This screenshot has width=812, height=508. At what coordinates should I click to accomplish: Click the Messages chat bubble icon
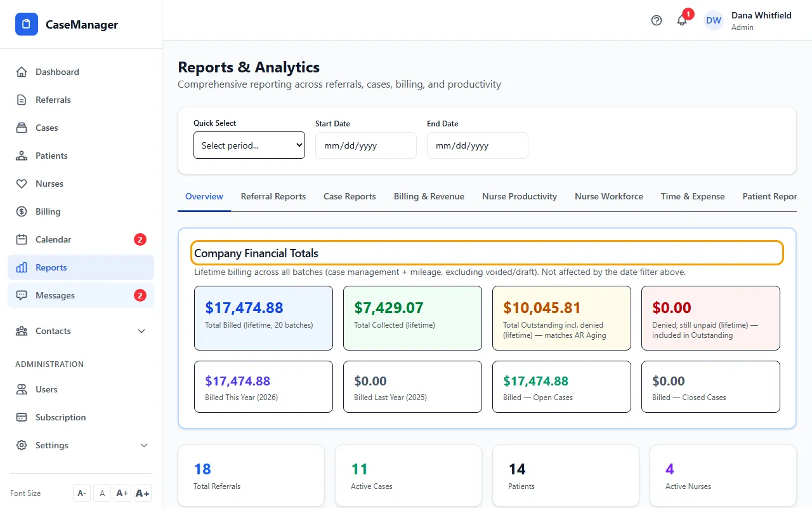point(22,295)
